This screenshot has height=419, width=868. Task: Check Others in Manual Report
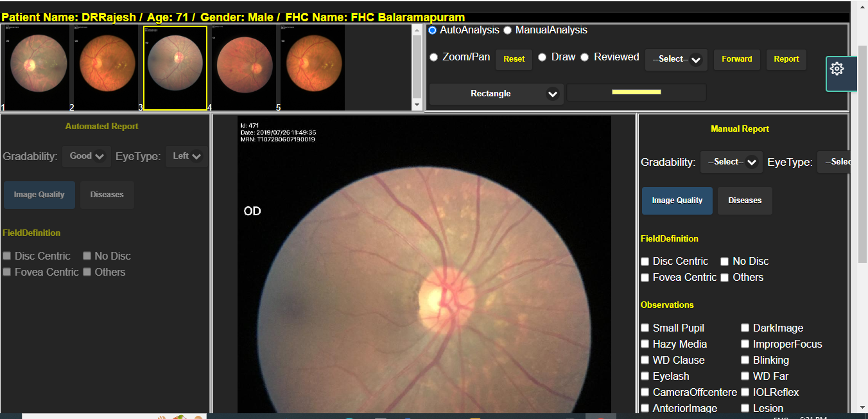click(724, 278)
